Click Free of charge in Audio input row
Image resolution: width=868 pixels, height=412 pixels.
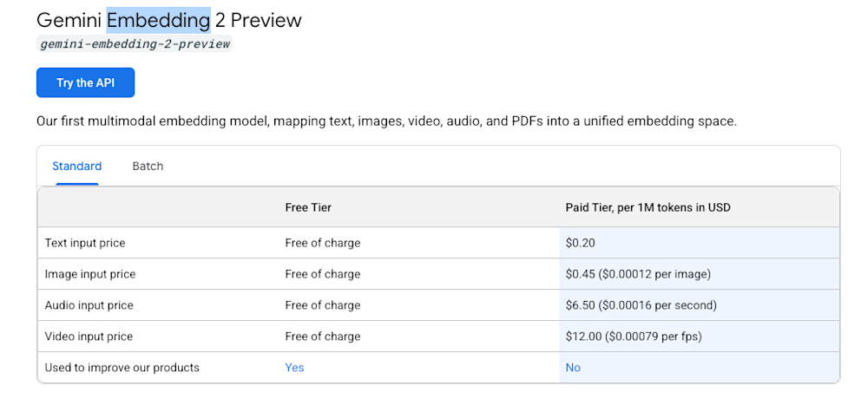[x=323, y=305]
